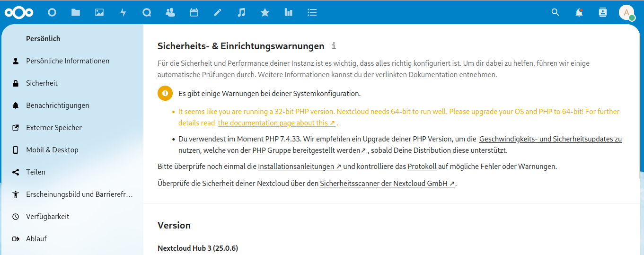Open the Notes pencil icon

218,12
